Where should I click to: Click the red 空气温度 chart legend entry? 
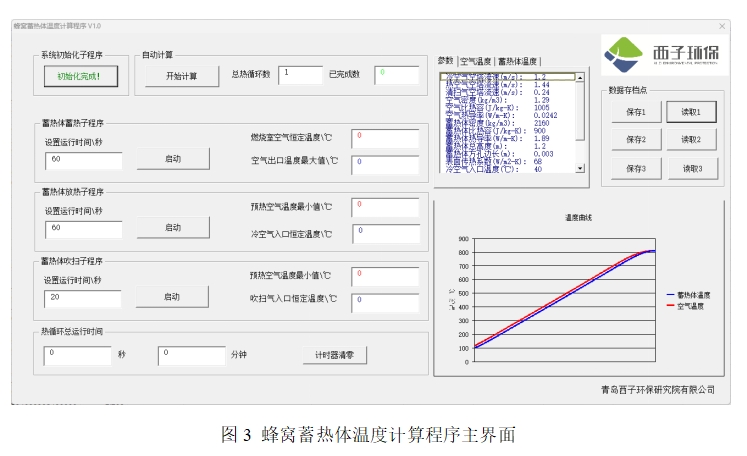click(x=686, y=306)
